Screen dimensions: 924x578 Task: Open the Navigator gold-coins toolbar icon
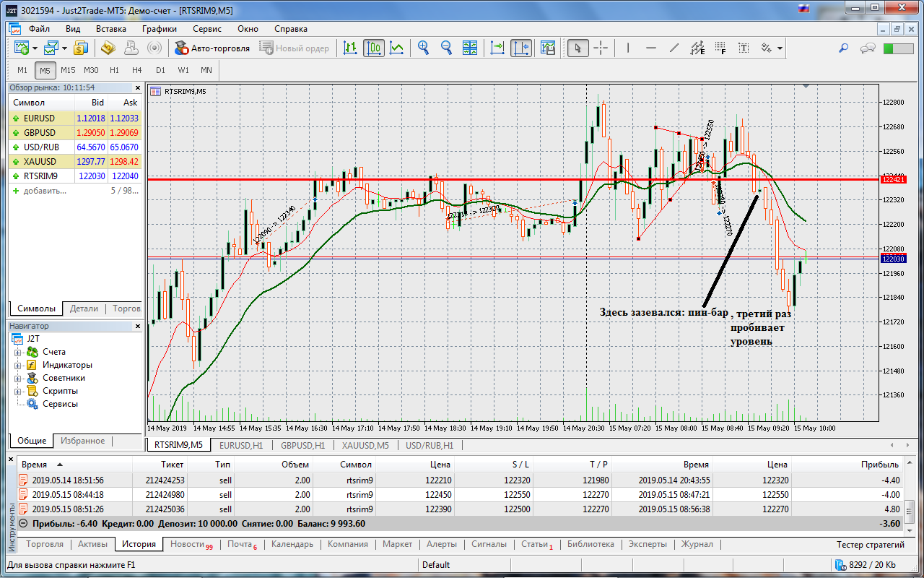point(108,48)
